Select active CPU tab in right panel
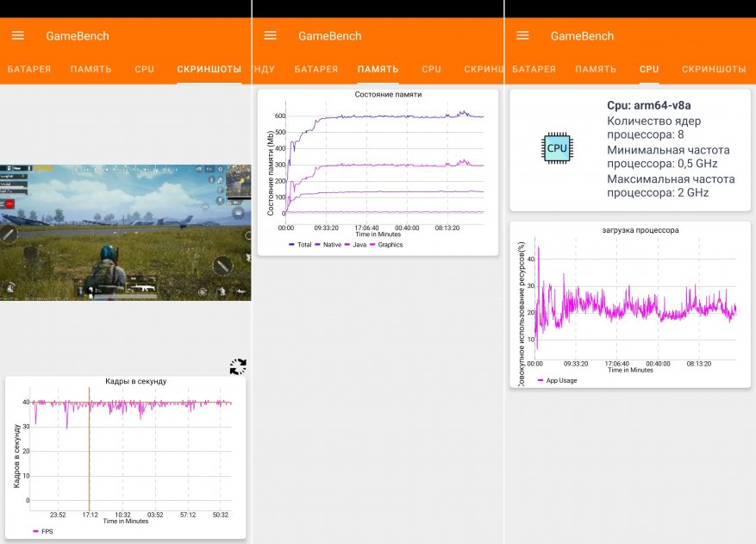The height and width of the screenshot is (544, 756). [649, 69]
